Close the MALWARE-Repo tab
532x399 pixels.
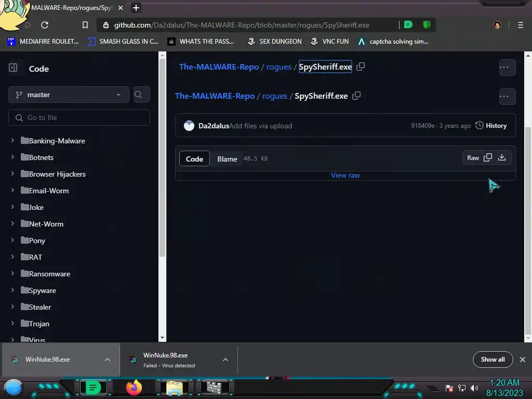(121, 7)
